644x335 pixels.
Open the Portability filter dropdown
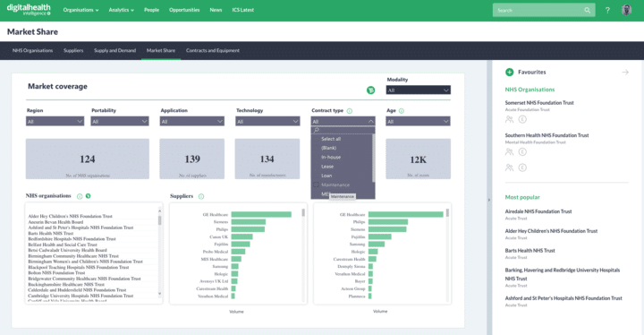pos(120,122)
